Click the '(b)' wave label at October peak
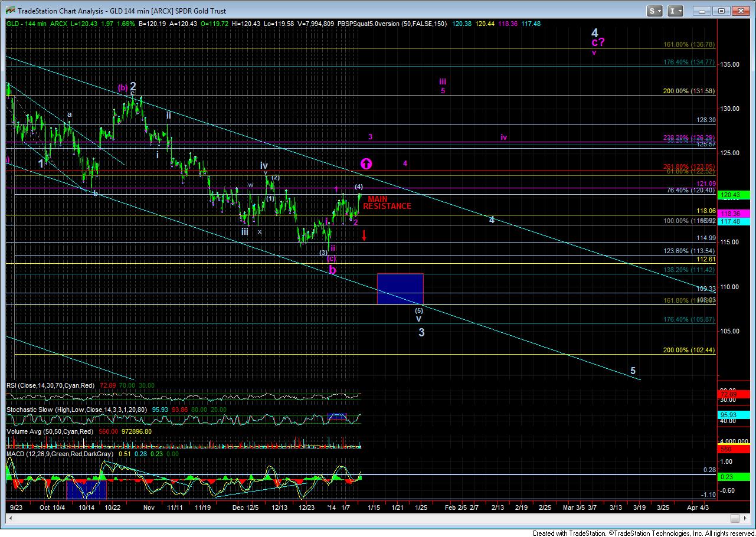 point(123,87)
